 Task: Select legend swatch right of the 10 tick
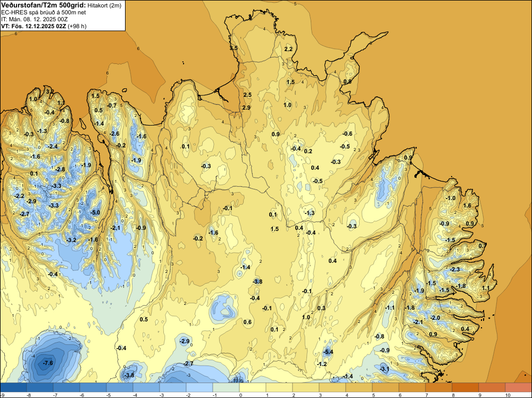518,387
